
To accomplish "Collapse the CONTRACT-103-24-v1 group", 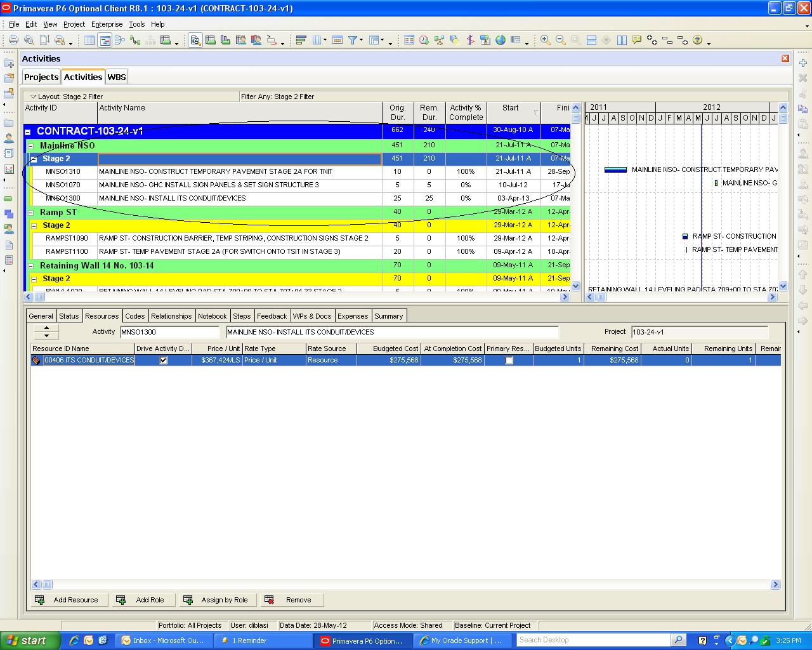I will click(x=28, y=132).
